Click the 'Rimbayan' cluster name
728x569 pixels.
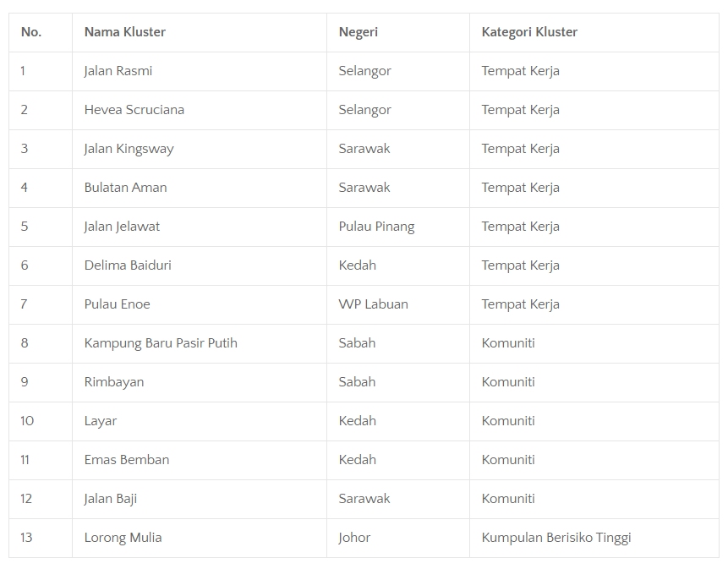(x=114, y=382)
